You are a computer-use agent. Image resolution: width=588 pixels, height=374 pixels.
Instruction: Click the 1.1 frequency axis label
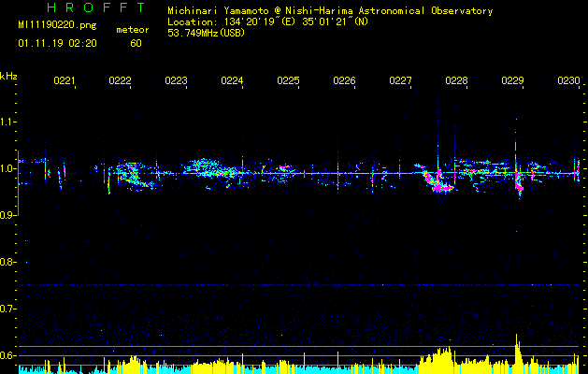pyautogui.click(x=7, y=122)
